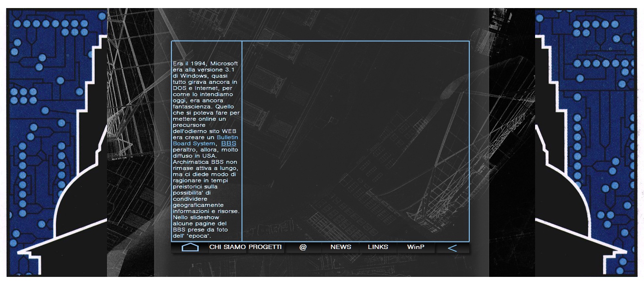Click the text "Archimatica BBS non"
Screen dimensions: 644x284
click(x=205, y=162)
